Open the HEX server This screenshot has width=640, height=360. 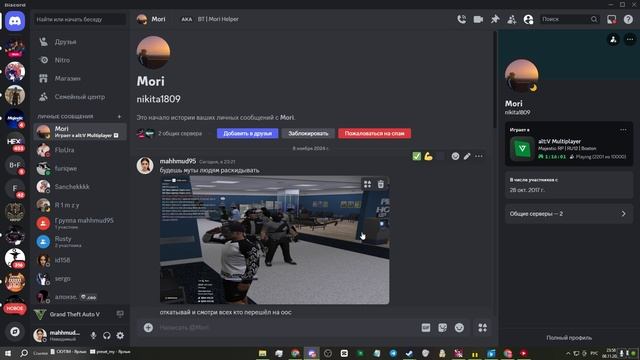coord(15,142)
